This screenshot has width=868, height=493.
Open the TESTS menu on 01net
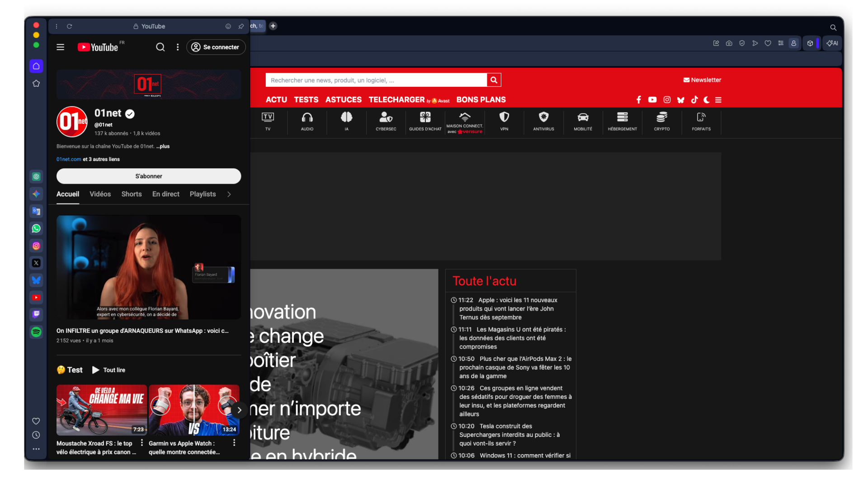tap(306, 100)
